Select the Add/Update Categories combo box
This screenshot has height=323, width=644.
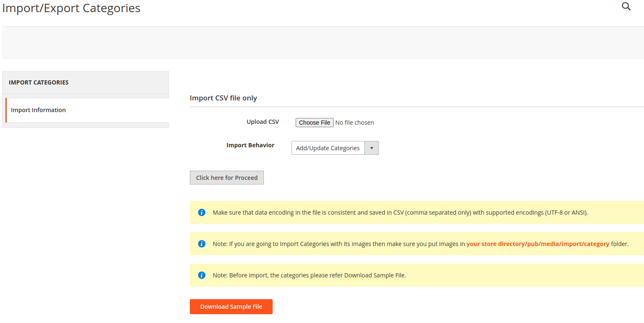click(x=335, y=148)
